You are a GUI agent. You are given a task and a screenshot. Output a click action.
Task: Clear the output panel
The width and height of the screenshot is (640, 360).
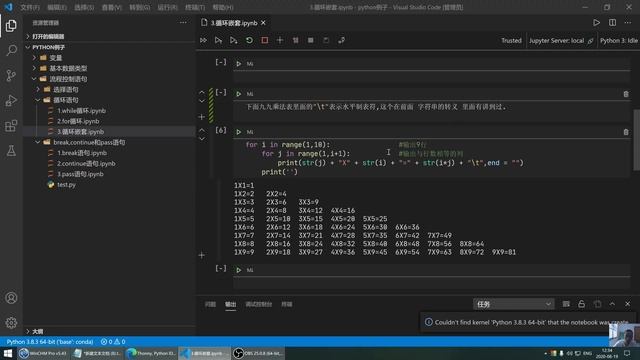point(566,304)
